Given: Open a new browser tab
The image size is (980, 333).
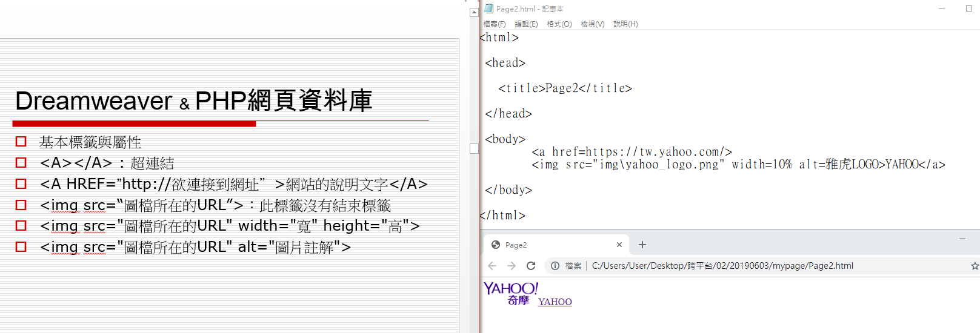Looking at the screenshot, I should [x=642, y=245].
